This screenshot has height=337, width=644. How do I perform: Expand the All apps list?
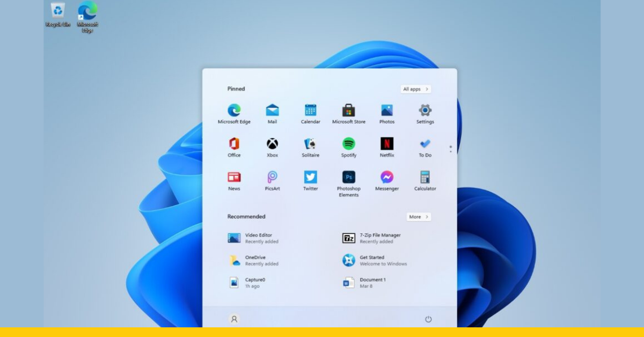415,89
